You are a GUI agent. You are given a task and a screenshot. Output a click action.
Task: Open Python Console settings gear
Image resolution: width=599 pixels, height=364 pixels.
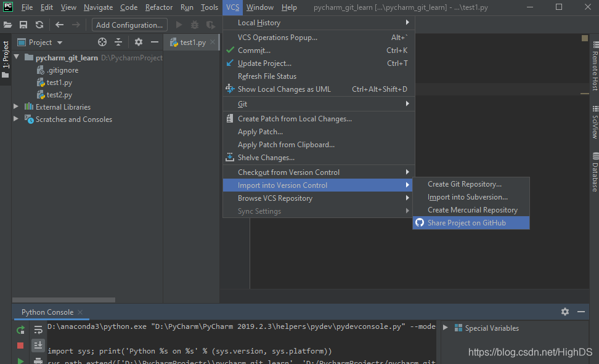coord(565,312)
